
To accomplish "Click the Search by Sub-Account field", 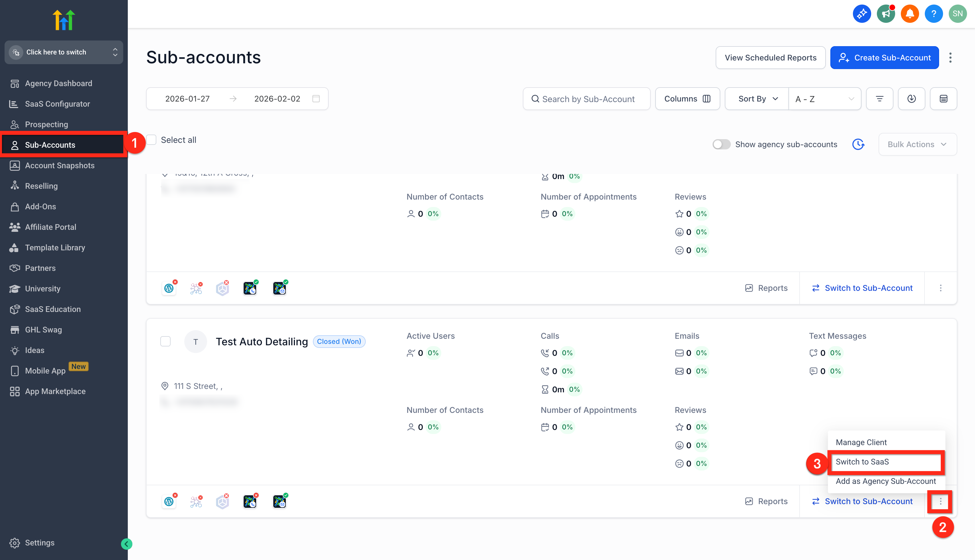I will (x=586, y=99).
